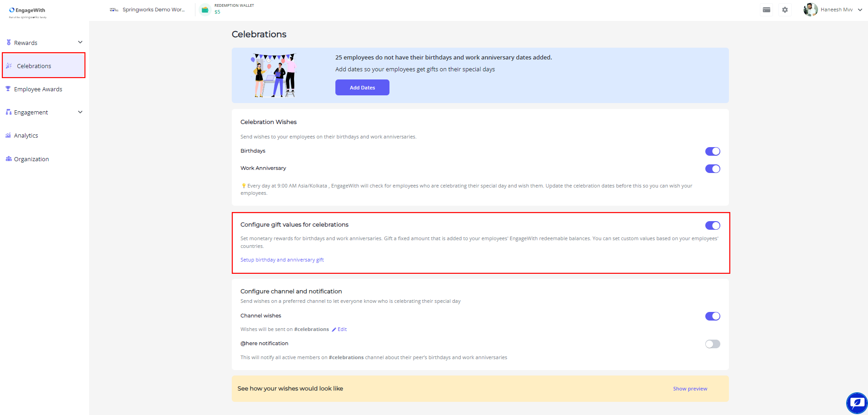Viewport: 868px width, 415px height.
Task: Open the user account dropdown arrow
Action: pyautogui.click(x=860, y=10)
